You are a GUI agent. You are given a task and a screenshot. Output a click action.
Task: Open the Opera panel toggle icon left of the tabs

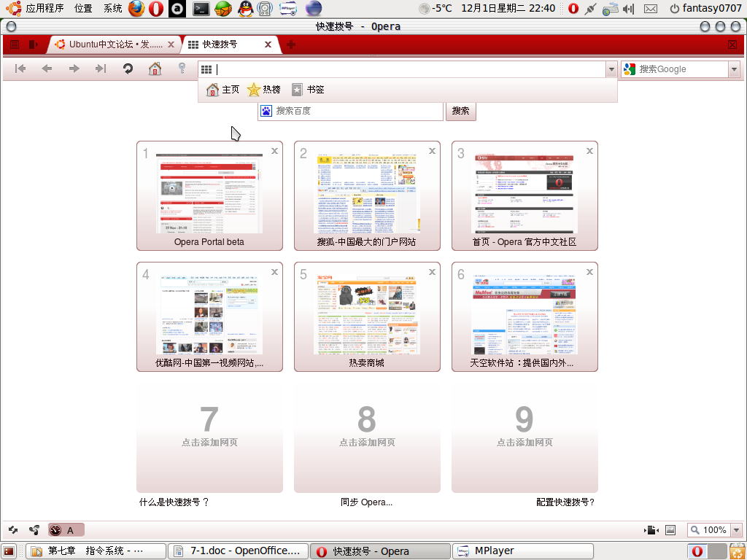coord(32,44)
